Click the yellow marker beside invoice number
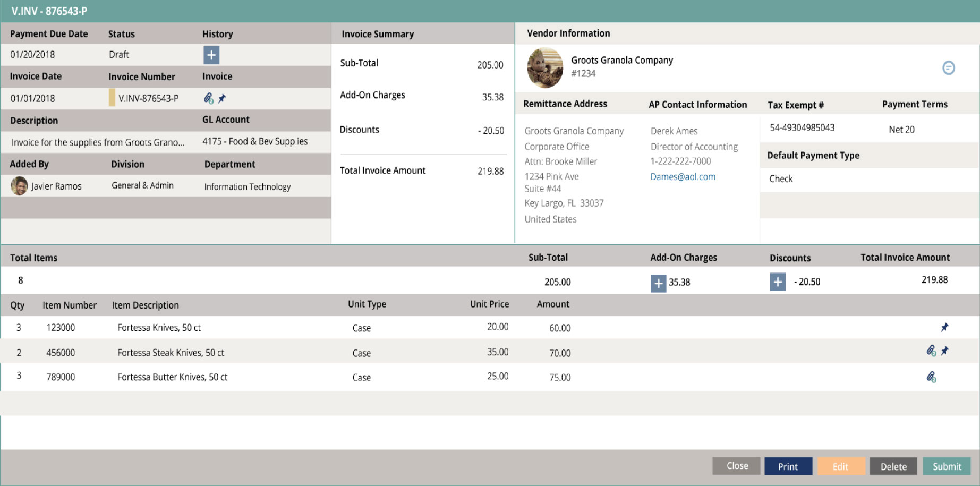 (112, 98)
